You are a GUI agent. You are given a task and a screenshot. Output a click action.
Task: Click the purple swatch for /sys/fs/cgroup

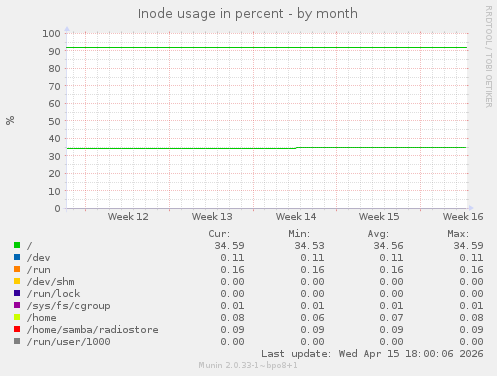coord(17,305)
